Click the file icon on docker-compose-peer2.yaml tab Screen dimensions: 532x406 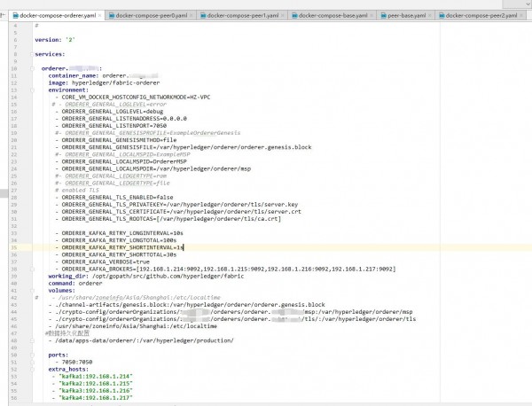pyautogui.click(x=442, y=16)
